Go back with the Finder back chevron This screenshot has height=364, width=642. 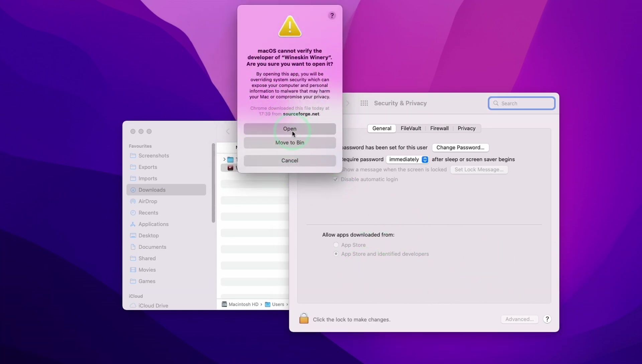pyautogui.click(x=228, y=132)
